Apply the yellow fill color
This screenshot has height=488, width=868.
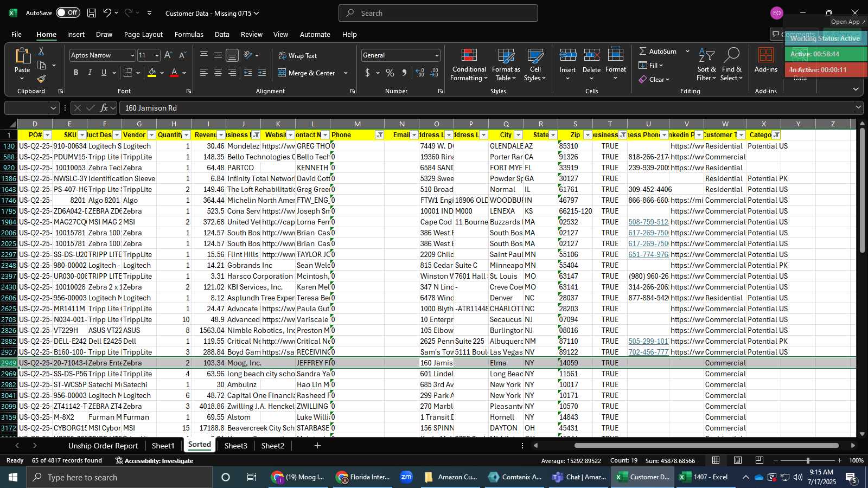[x=152, y=73]
